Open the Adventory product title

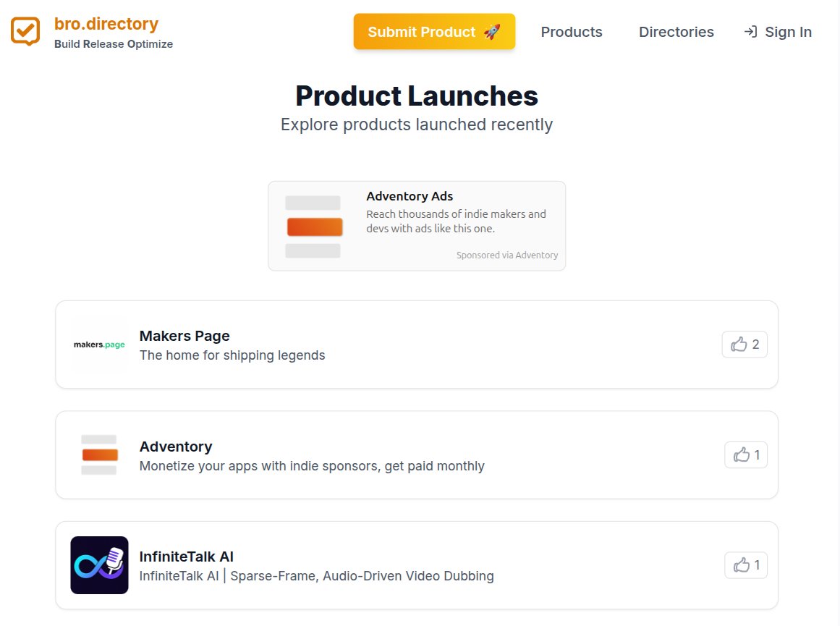[x=176, y=447]
